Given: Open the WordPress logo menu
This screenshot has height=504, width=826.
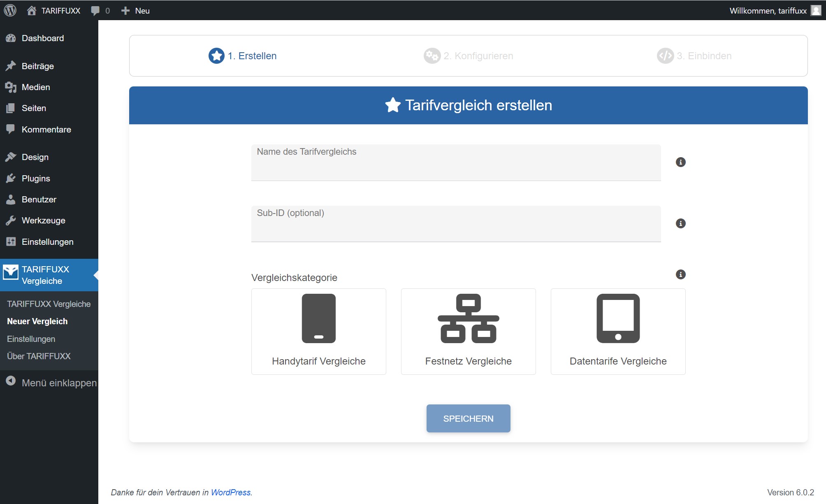Looking at the screenshot, I should (10, 10).
